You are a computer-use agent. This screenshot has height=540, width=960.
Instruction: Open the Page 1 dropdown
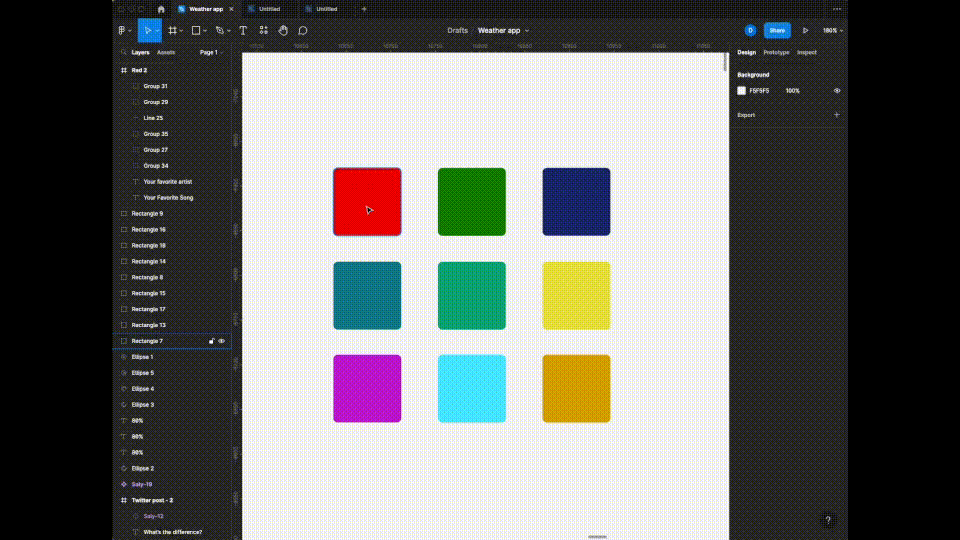[210, 52]
